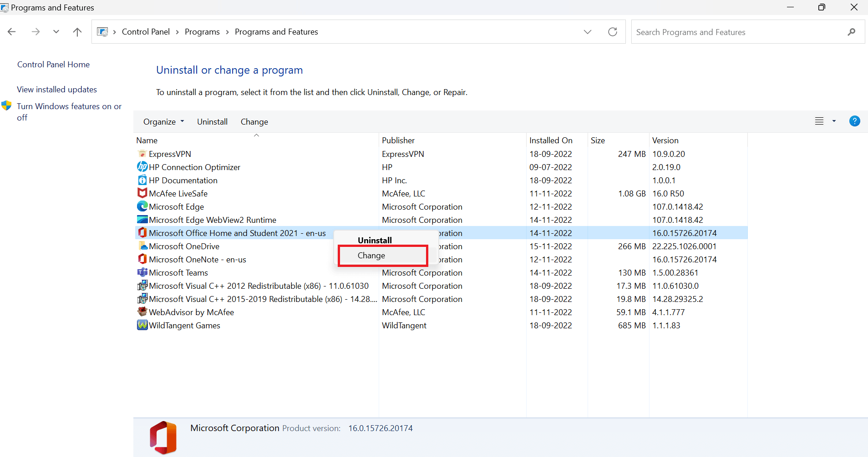Viewport: 868px width, 457px height.
Task: Expand the chevron after Programs breadcrumb
Action: coord(227,32)
